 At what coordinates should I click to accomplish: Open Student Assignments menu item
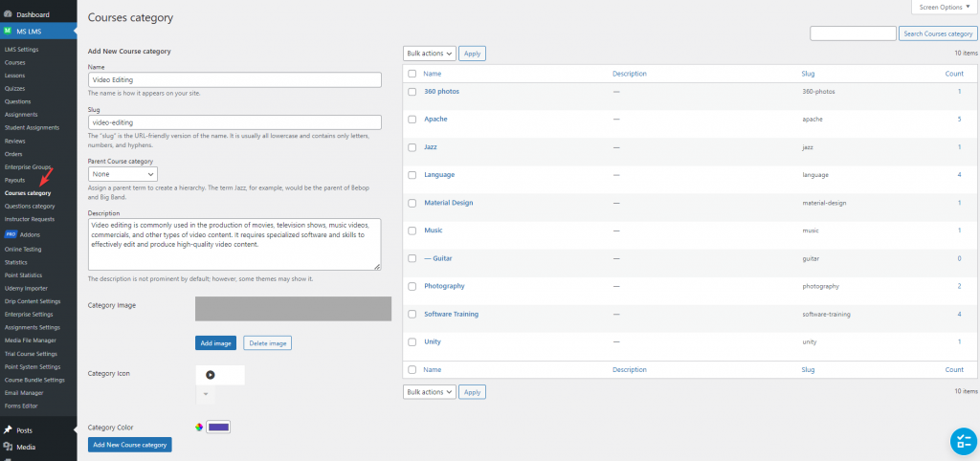point(32,127)
